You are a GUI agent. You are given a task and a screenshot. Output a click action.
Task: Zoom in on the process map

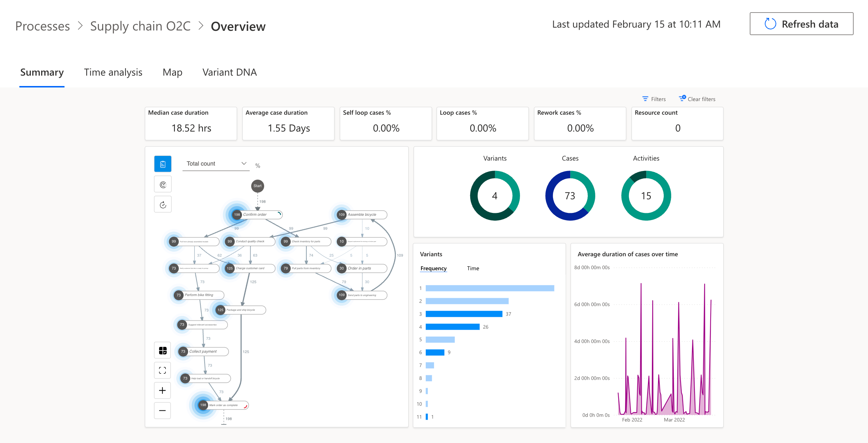tap(162, 390)
